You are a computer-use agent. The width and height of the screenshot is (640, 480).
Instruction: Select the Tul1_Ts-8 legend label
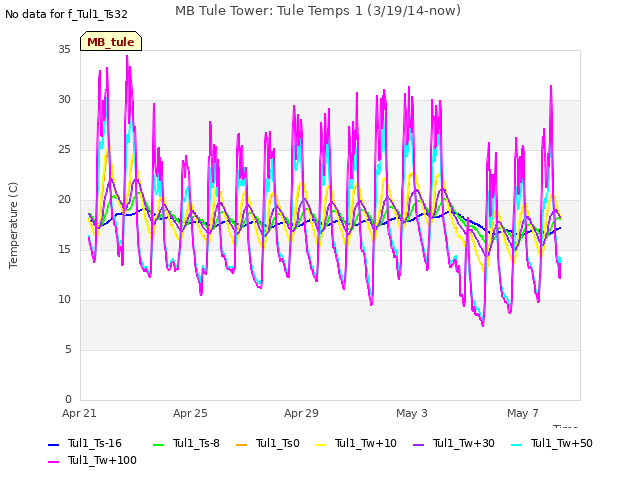[x=196, y=443]
